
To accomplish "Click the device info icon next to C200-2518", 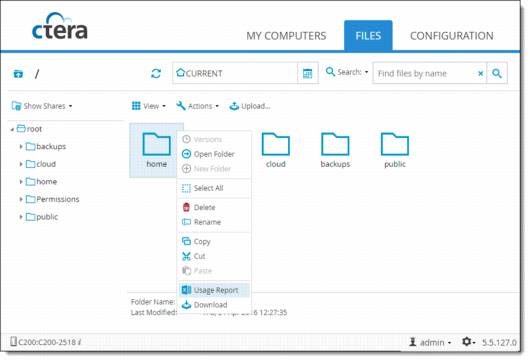I will tap(79, 342).
